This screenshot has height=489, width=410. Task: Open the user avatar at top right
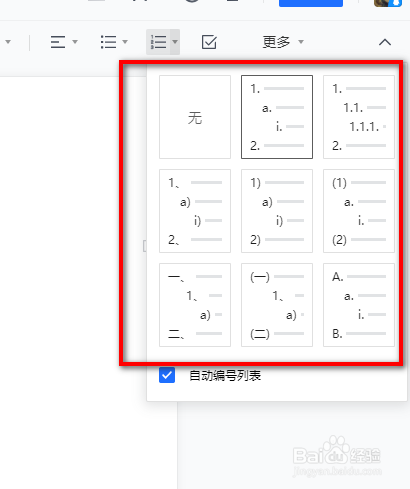point(388,3)
